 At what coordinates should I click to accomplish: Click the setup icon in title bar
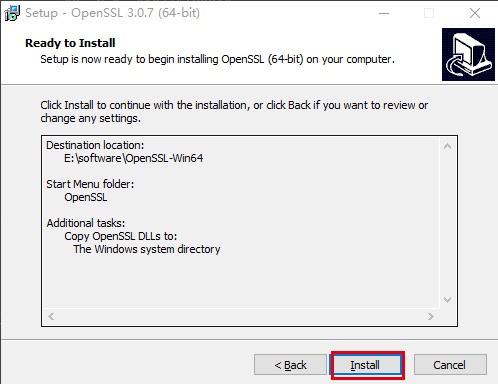12,13
